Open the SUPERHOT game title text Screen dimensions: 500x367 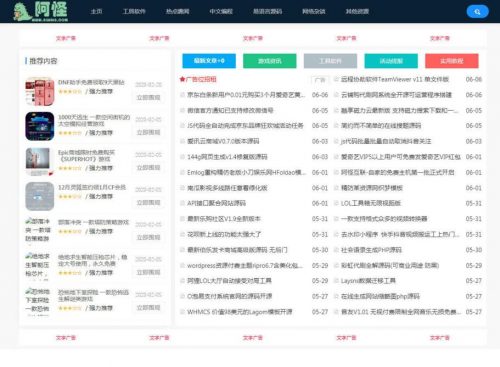tap(86, 156)
